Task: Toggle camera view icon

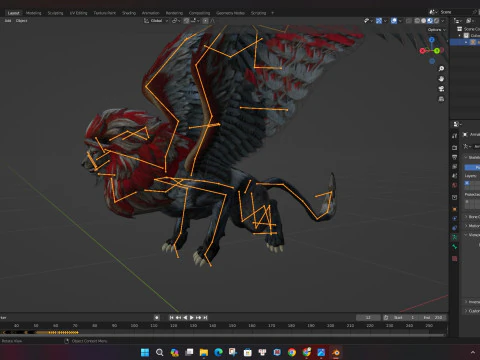Action: click(441, 89)
